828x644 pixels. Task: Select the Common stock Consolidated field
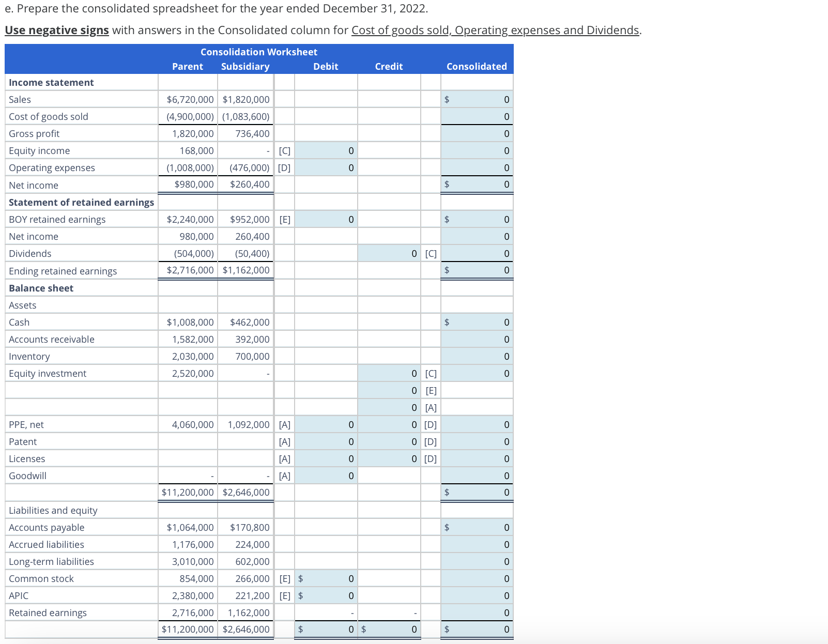click(x=477, y=578)
